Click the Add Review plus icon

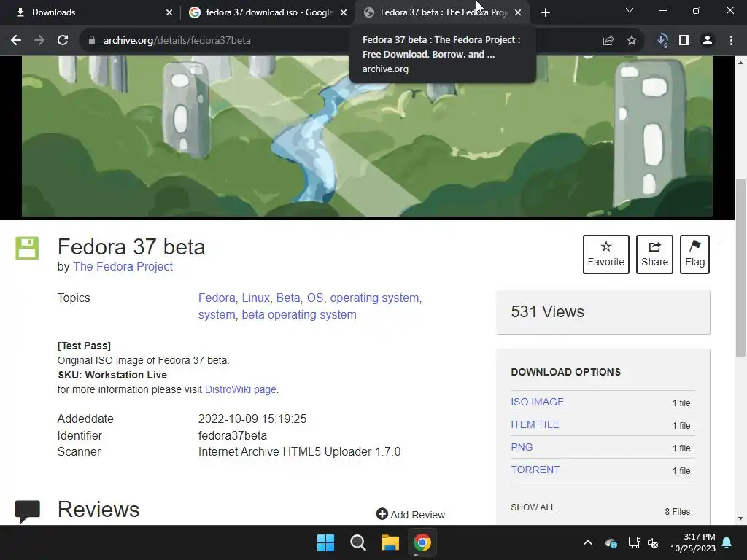tap(382, 514)
